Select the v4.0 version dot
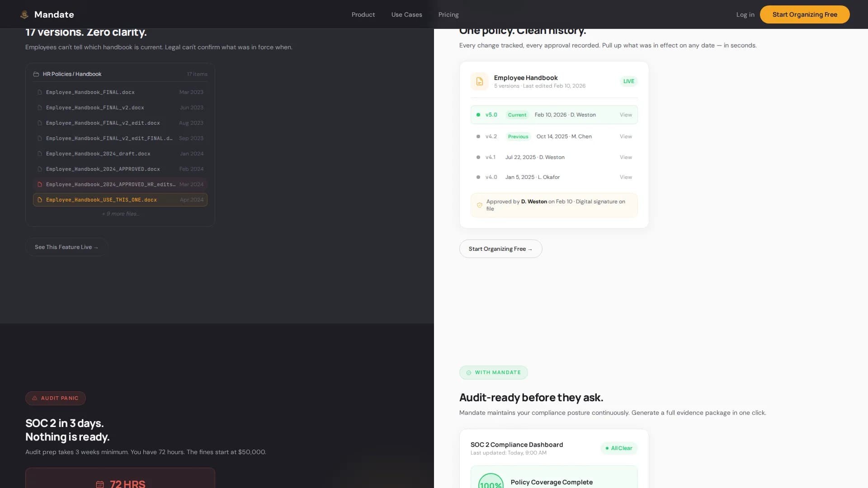 point(478,177)
